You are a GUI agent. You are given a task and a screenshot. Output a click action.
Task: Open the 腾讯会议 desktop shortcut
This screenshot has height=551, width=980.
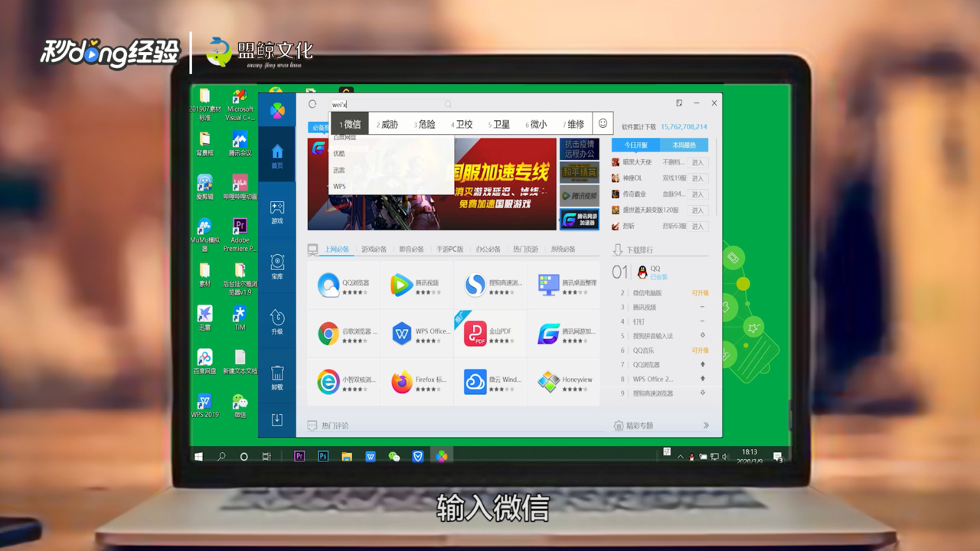(x=240, y=144)
